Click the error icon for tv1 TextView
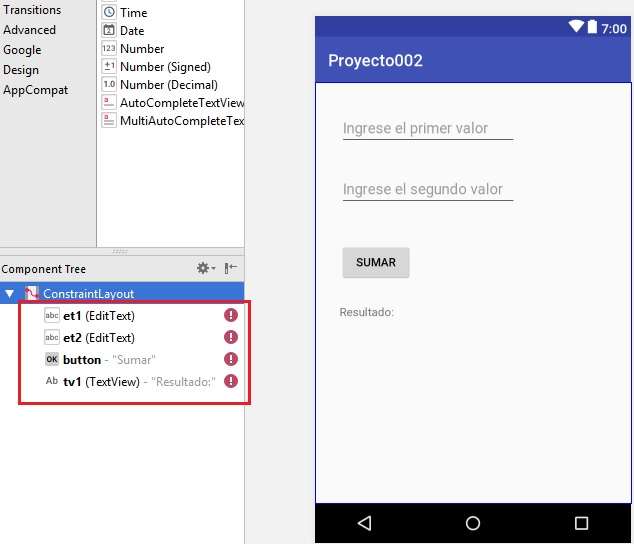Viewport: 634px width, 544px height. click(x=231, y=381)
